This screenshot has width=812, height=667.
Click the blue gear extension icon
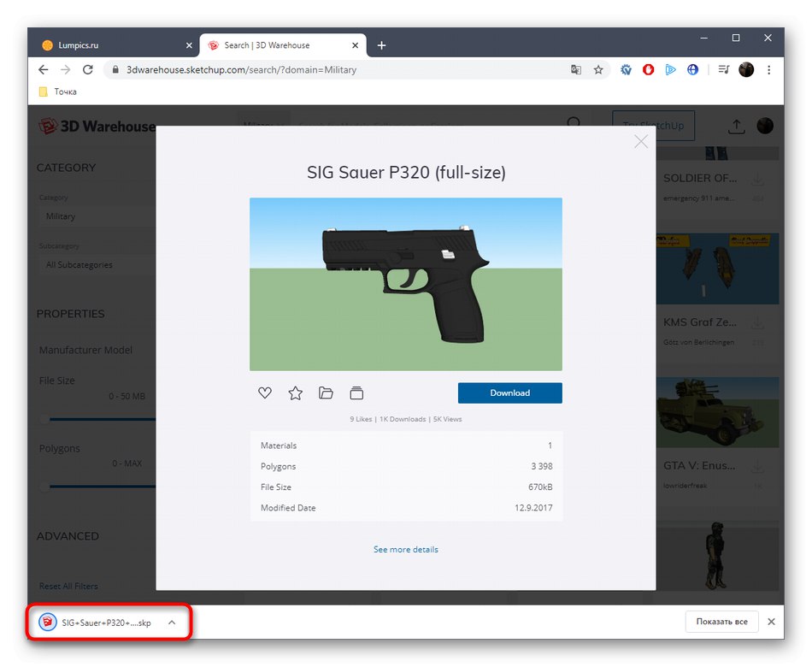(x=626, y=69)
